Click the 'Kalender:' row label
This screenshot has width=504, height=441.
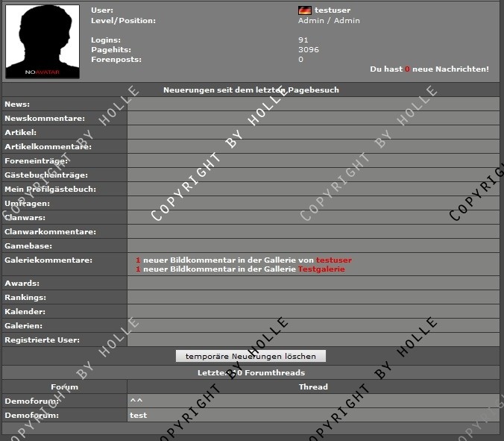coord(25,311)
